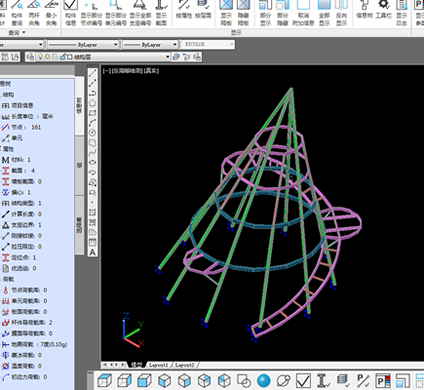Viewport: 424px width, 390px height.
Task: Click the 显示网板 toggle icon
Action: 226,13
